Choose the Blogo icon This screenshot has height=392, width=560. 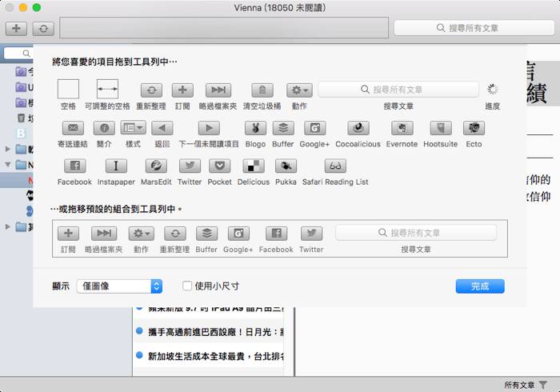coord(255,128)
